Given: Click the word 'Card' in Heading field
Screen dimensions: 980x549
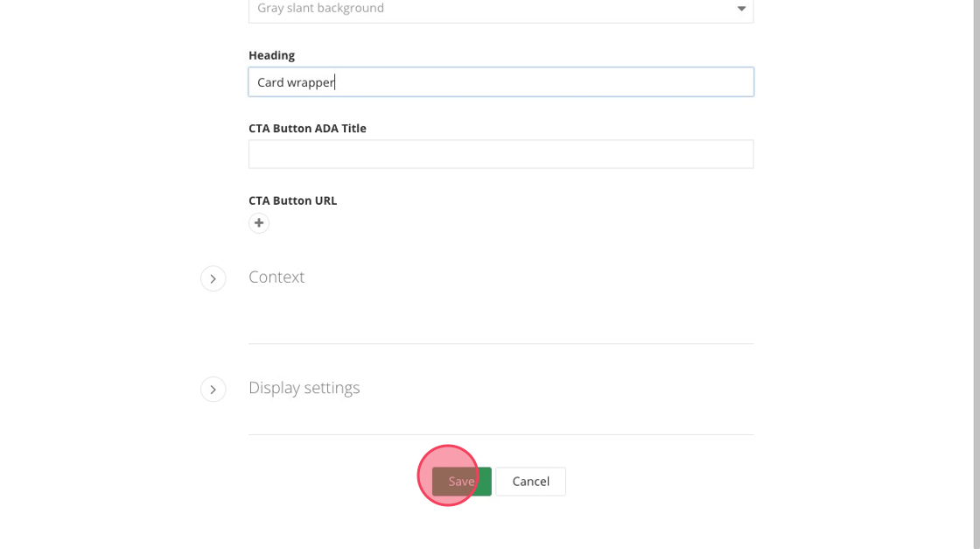Looking at the screenshot, I should click(270, 82).
